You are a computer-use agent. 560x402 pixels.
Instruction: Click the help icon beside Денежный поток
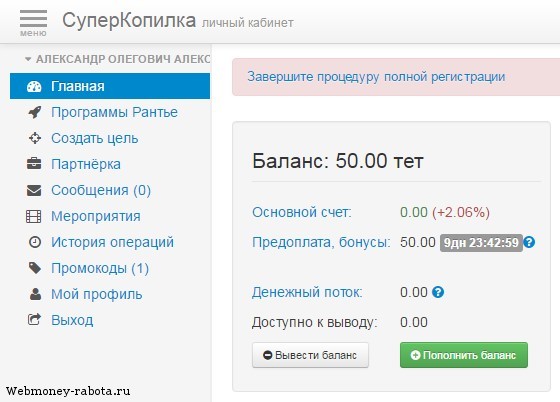click(x=438, y=292)
